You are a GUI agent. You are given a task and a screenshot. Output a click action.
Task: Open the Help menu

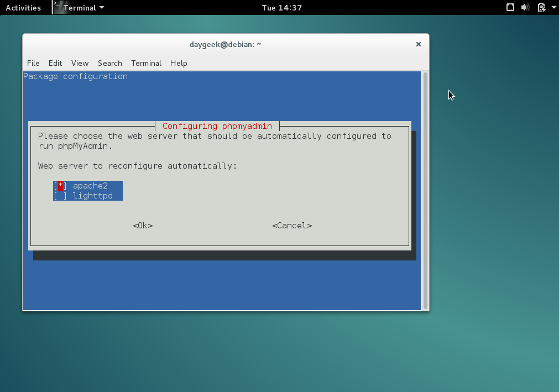coord(179,63)
